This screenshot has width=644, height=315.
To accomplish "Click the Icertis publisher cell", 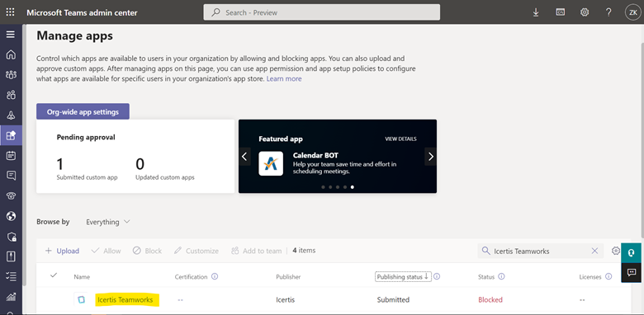I will tap(286, 300).
